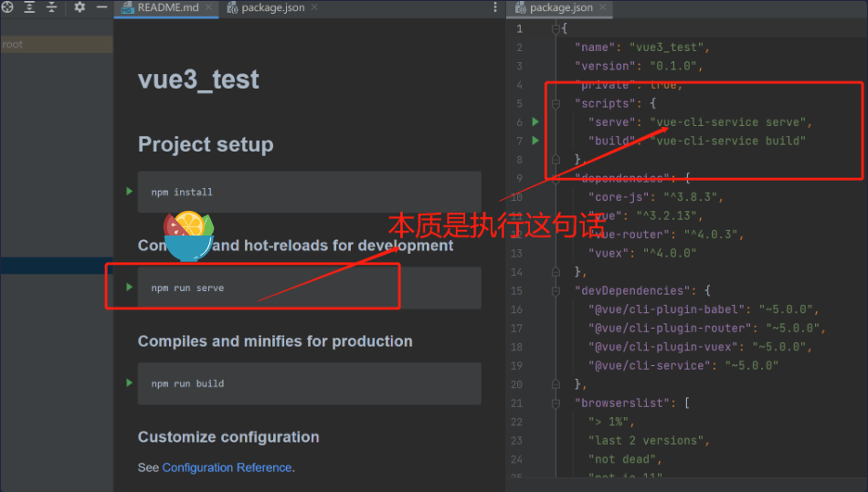Click the "version": "0.1.0" line
This screenshot has height=492, width=868.
[x=639, y=67]
